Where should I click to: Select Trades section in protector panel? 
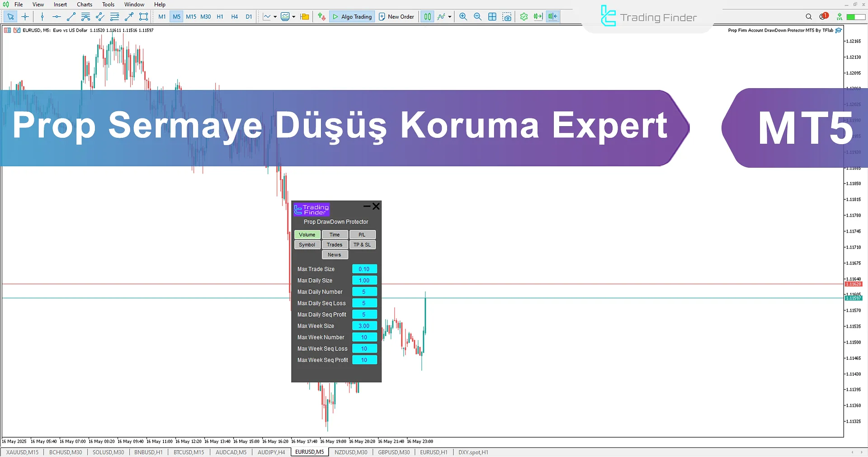click(x=335, y=245)
